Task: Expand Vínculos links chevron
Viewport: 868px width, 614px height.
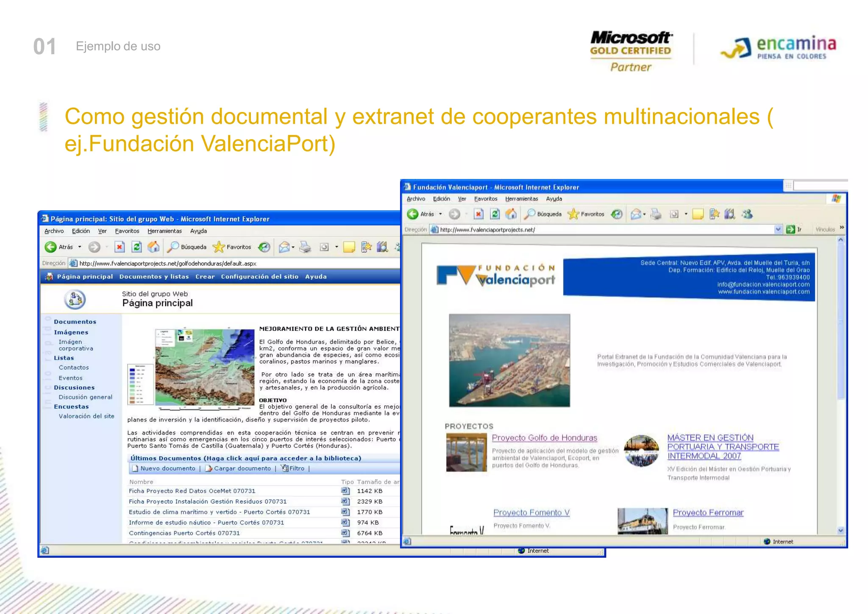Action: 842,228
